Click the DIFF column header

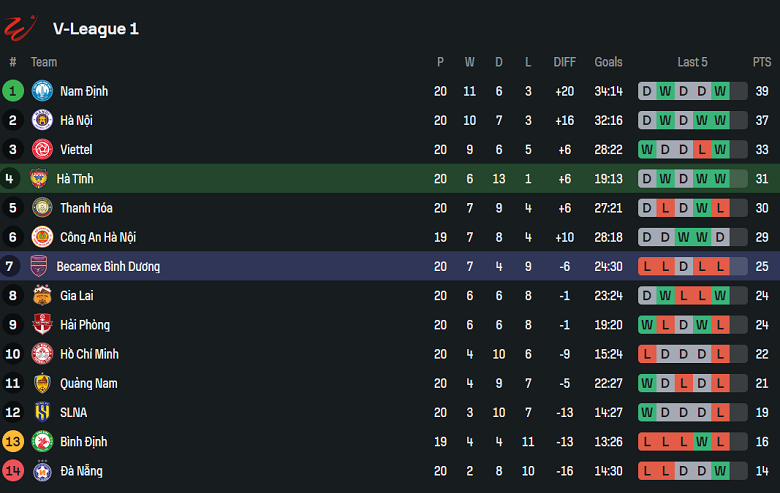pos(565,62)
